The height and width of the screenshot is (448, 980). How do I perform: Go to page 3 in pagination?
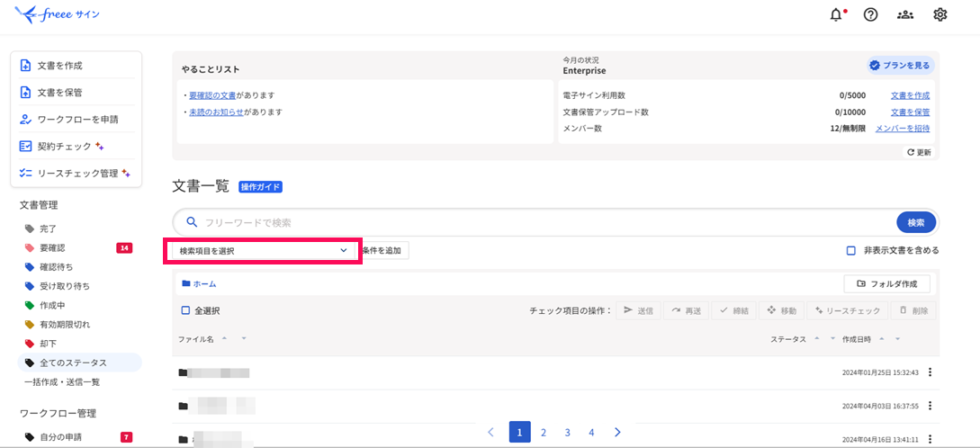(568, 432)
